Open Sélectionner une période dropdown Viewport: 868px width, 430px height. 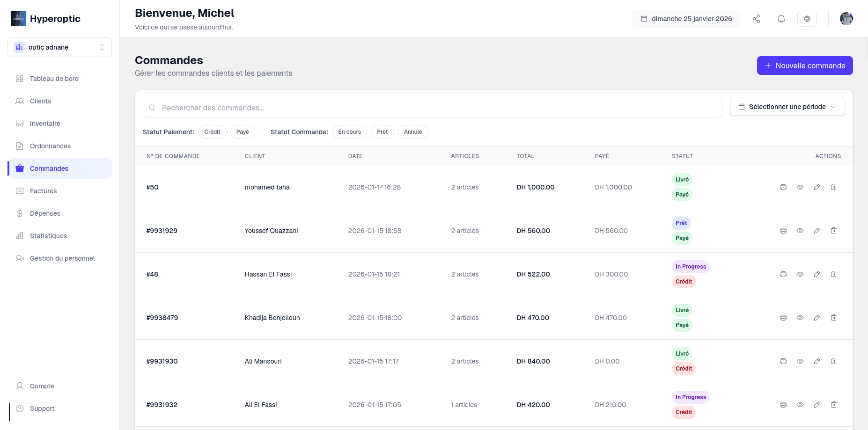pyautogui.click(x=787, y=107)
